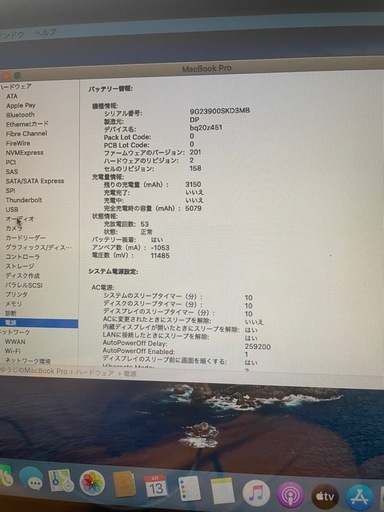Select カードリーダー in the sidebar
384x512 pixels.
25,238
